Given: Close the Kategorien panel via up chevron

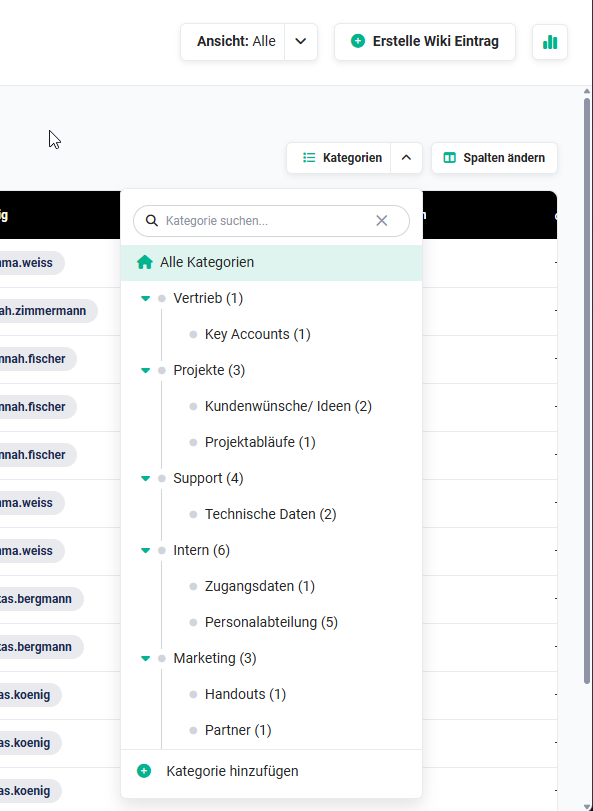Looking at the screenshot, I should click(406, 158).
